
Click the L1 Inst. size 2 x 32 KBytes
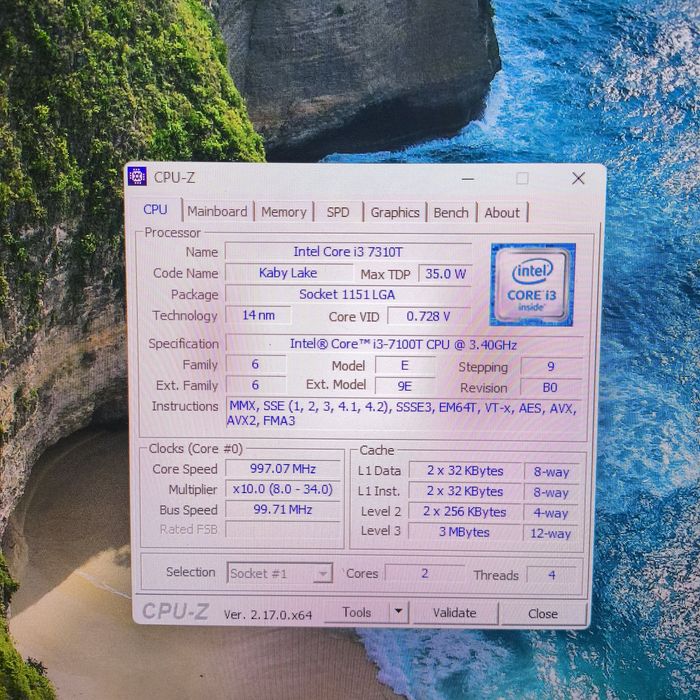tap(465, 491)
